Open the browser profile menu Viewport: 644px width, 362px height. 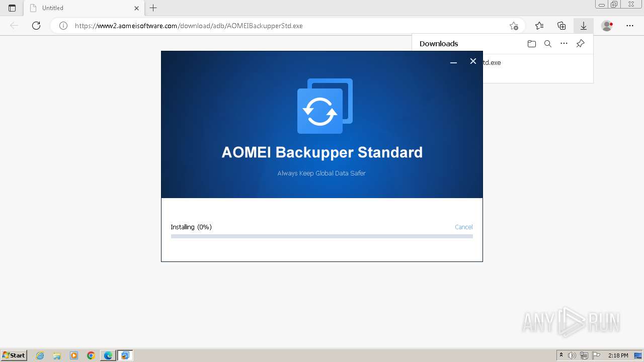[607, 26]
